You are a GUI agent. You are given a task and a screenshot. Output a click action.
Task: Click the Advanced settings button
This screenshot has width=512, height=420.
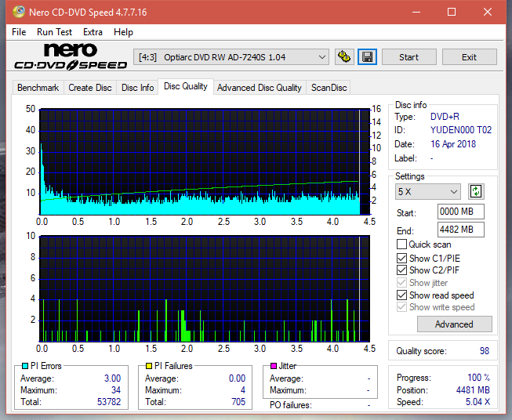(454, 324)
